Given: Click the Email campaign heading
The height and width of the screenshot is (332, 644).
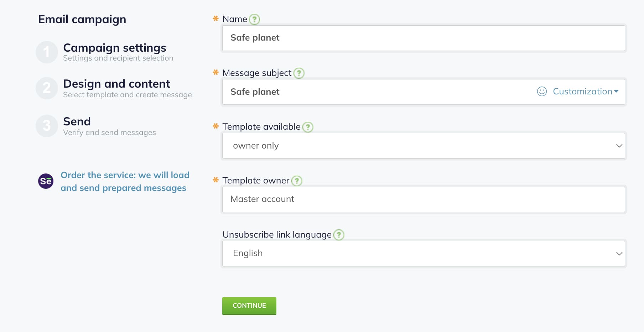Looking at the screenshot, I should coord(82,19).
